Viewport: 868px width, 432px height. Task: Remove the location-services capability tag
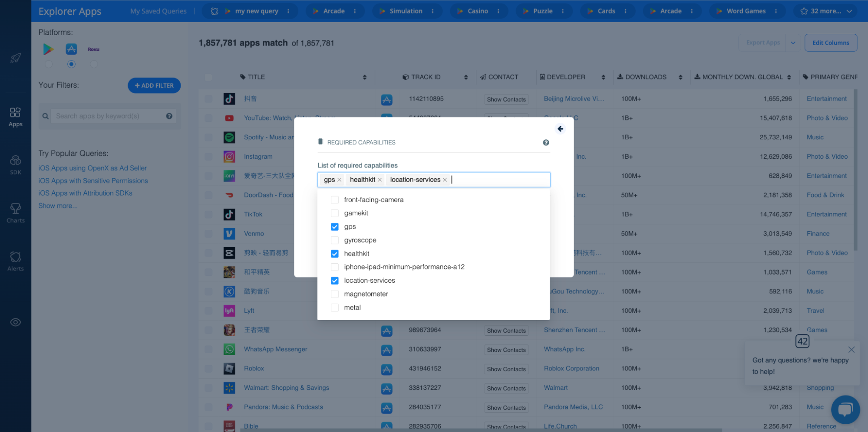[445, 180]
